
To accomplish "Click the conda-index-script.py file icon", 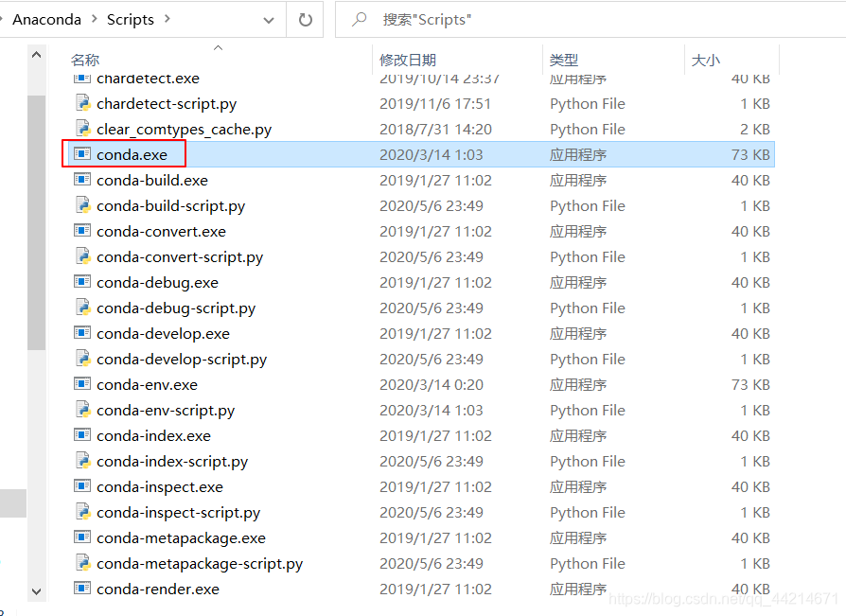I will (82, 461).
